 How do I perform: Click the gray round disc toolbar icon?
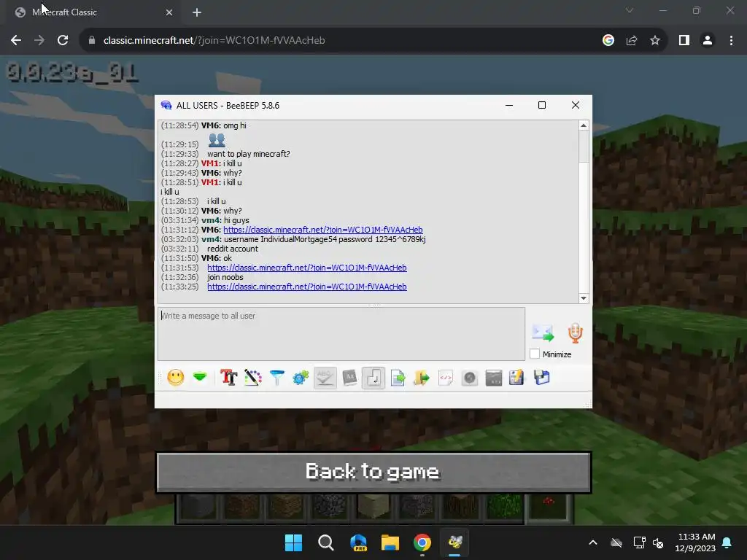(470, 378)
